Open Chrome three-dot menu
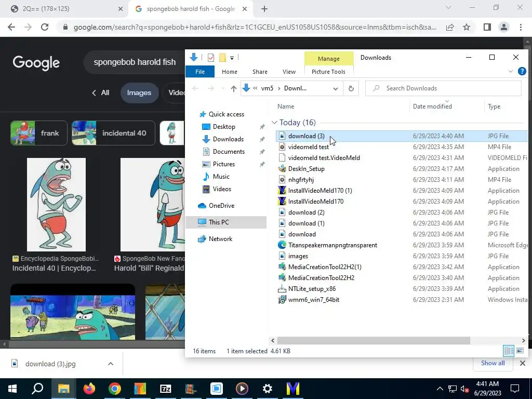Viewport: 532px width, 399px height. point(521,27)
